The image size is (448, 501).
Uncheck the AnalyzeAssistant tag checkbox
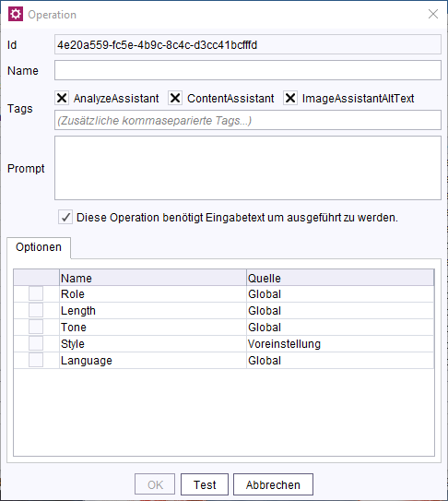pos(62,98)
